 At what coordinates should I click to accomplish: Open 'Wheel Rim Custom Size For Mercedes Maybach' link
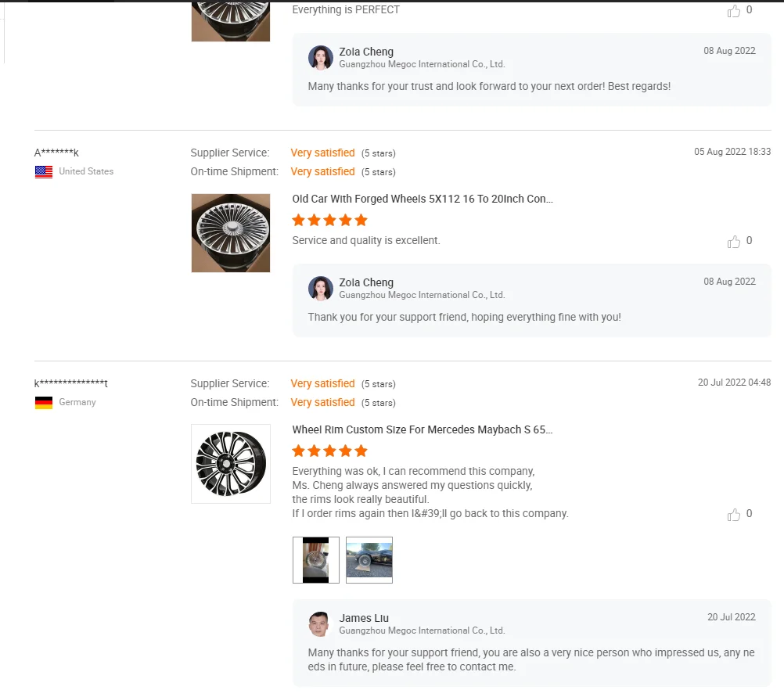pos(423,430)
